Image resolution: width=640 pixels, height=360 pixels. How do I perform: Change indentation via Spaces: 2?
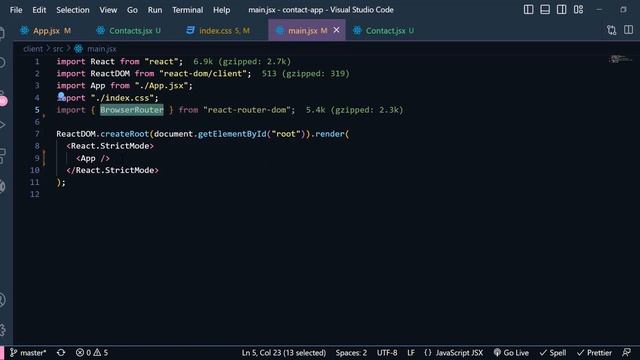[351, 353]
